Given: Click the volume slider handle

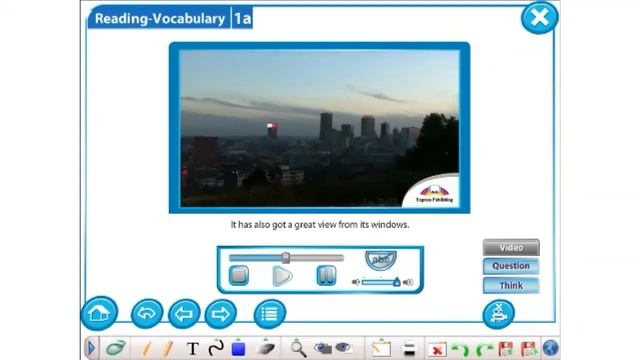Looking at the screenshot, I should tap(396, 282).
